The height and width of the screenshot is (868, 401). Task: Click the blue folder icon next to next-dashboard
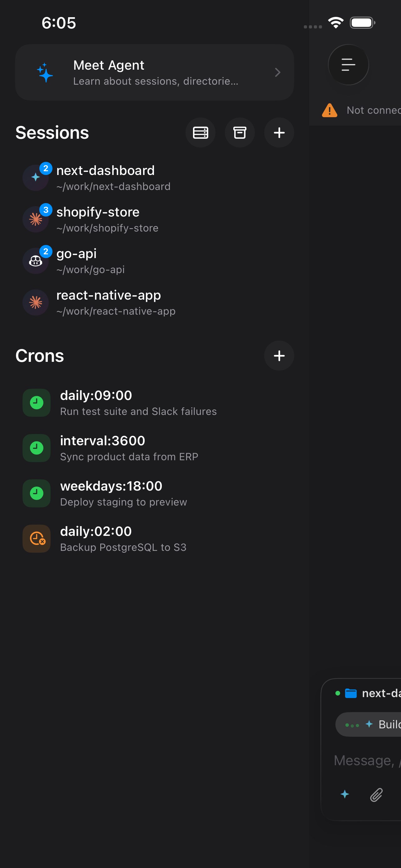click(x=350, y=693)
